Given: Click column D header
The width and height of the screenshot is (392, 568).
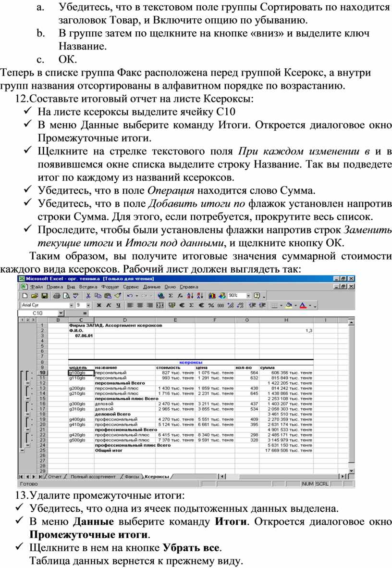Looking at the screenshot, I should [124, 320].
